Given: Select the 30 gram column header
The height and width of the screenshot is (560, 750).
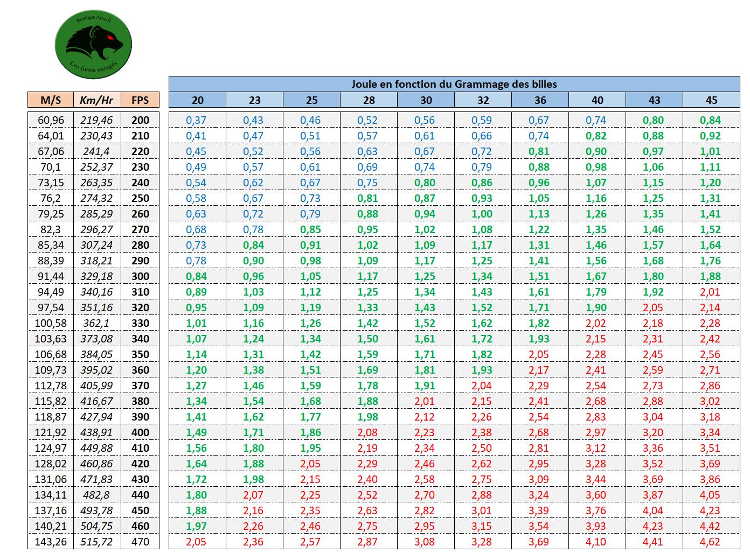Looking at the screenshot, I should coord(426,100).
